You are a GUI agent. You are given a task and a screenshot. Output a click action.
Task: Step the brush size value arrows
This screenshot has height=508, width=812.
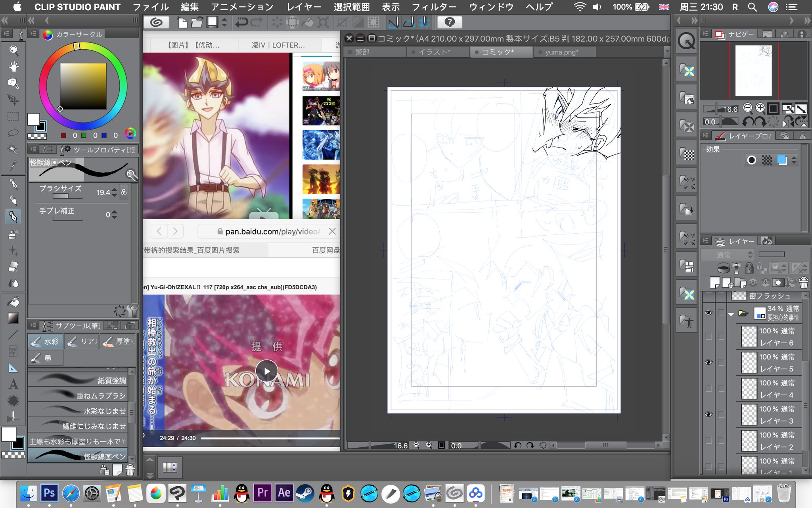pyautogui.click(x=114, y=192)
